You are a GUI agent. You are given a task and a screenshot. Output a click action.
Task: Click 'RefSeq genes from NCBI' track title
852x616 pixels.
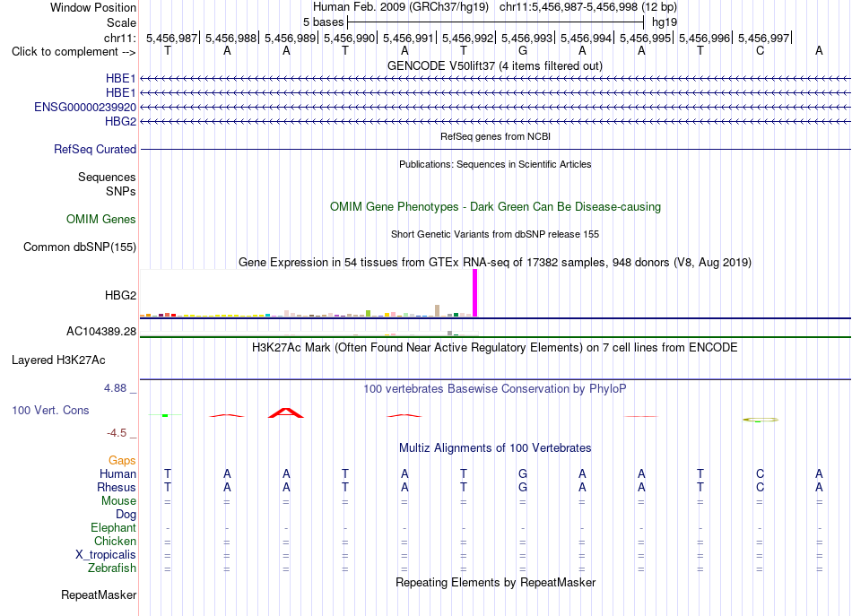coord(496,136)
